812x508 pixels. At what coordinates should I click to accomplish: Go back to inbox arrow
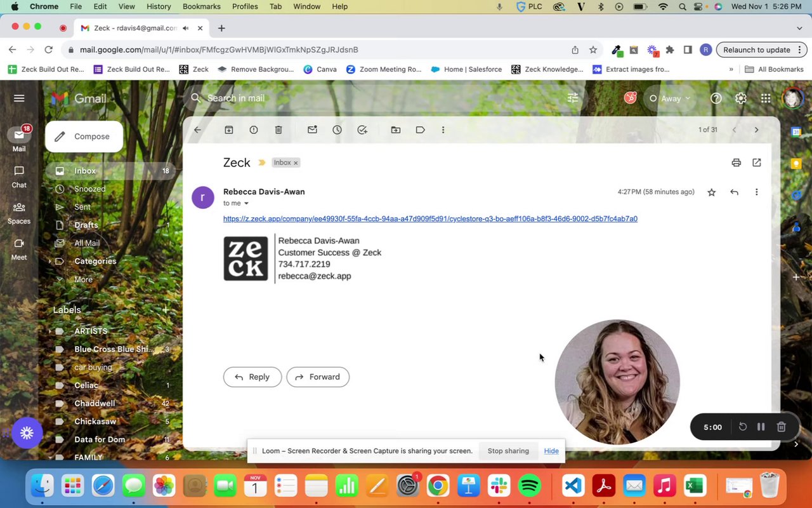[197, 130]
